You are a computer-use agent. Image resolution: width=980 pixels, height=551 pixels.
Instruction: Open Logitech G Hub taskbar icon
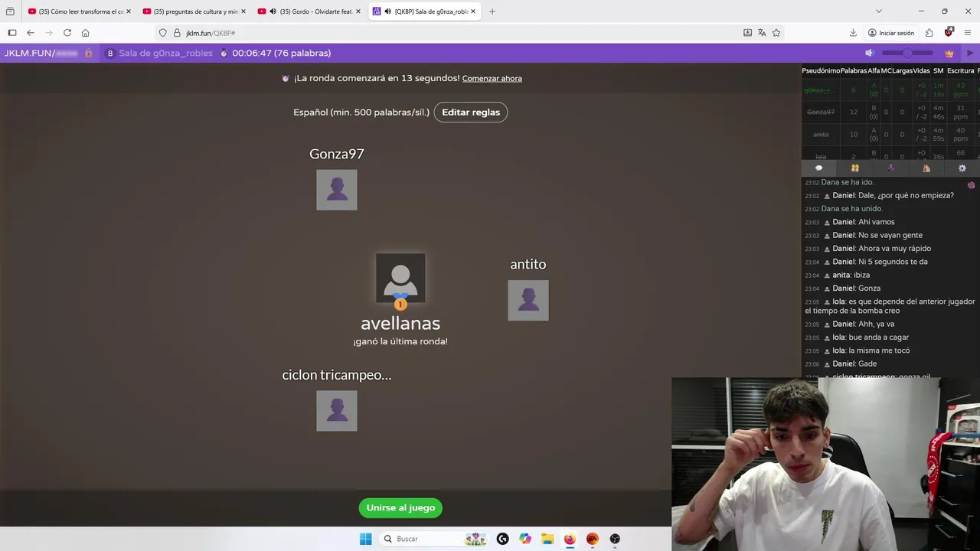tap(502, 539)
